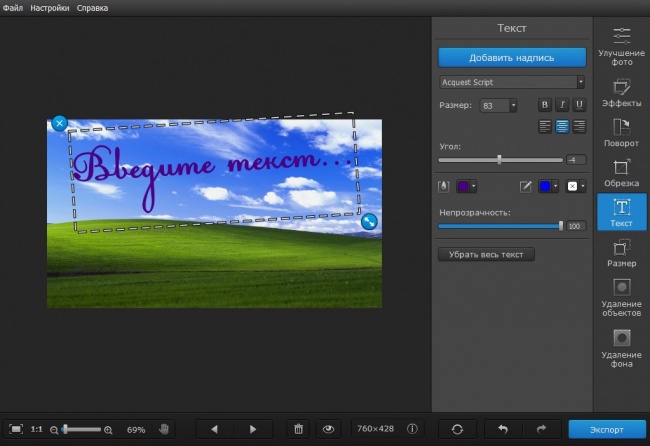Open Удаление объектов tool
This screenshot has width=650, height=446.
621,298
